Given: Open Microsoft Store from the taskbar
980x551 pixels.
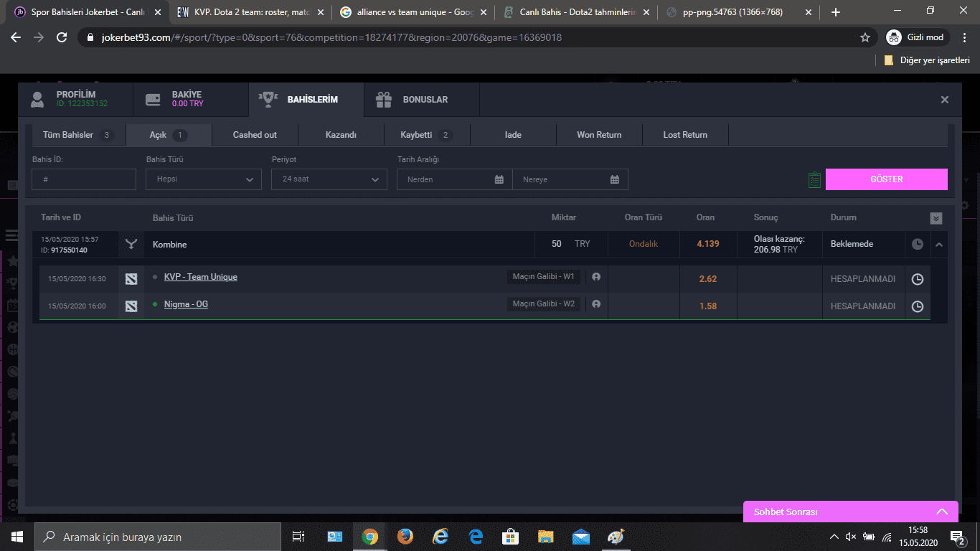Looking at the screenshot, I should [511, 537].
